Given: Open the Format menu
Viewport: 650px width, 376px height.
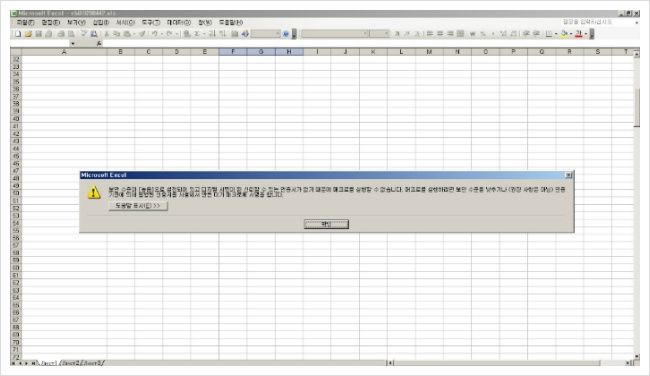Looking at the screenshot, I should pos(125,22).
